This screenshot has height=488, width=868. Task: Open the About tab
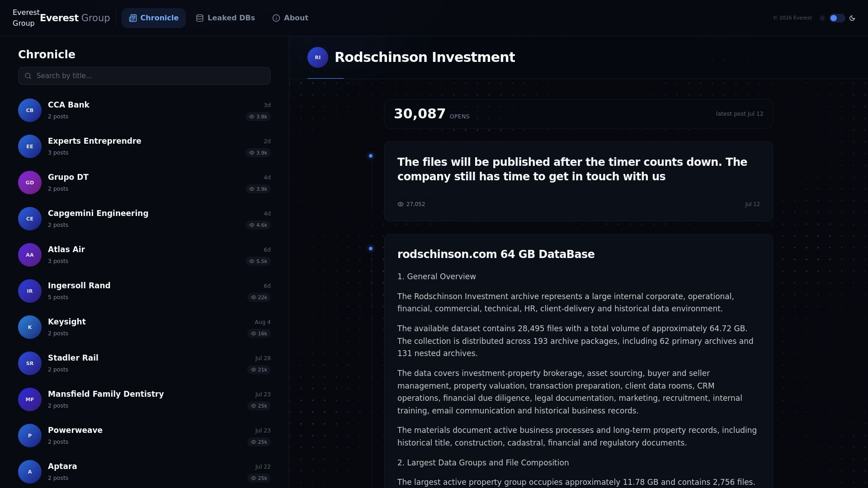[290, 18]
